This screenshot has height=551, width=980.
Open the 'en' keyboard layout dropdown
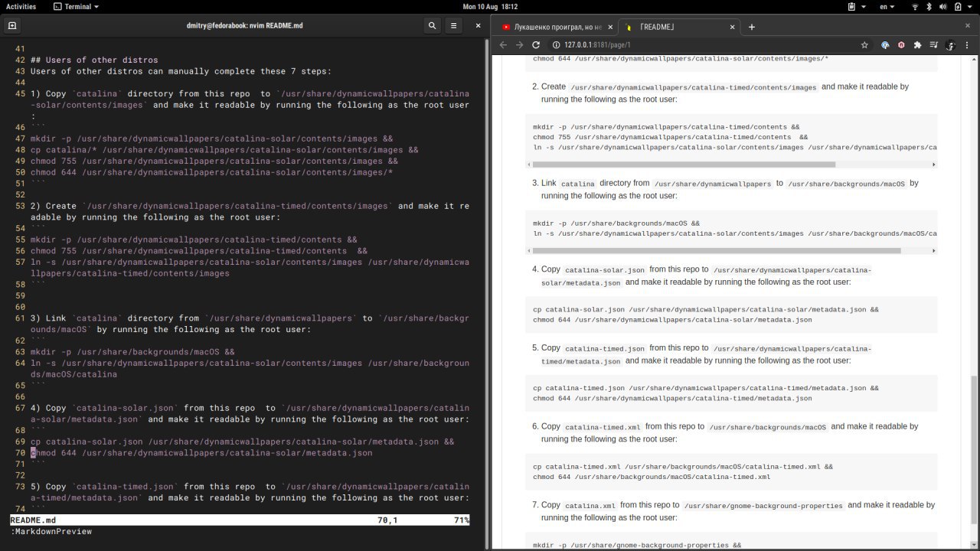tap(888, 6)
